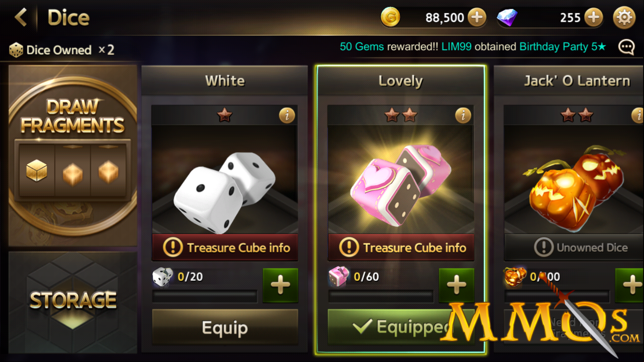
Task: Click the White dice fragment progress bar
Action: click(205, 296)
